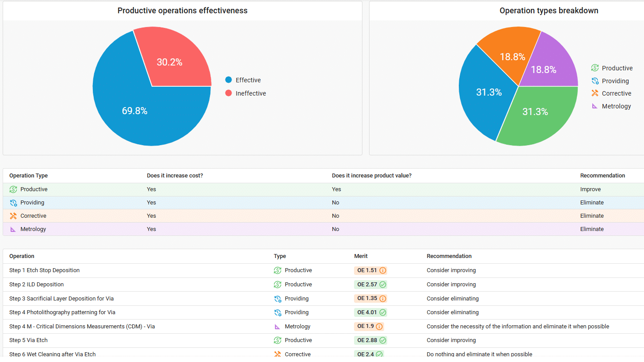Click the 'Does it increase cost?' column header
Image resolution: width=644 pixels, height=362 pixels.
pyautogui.click(x=175, y=176)
